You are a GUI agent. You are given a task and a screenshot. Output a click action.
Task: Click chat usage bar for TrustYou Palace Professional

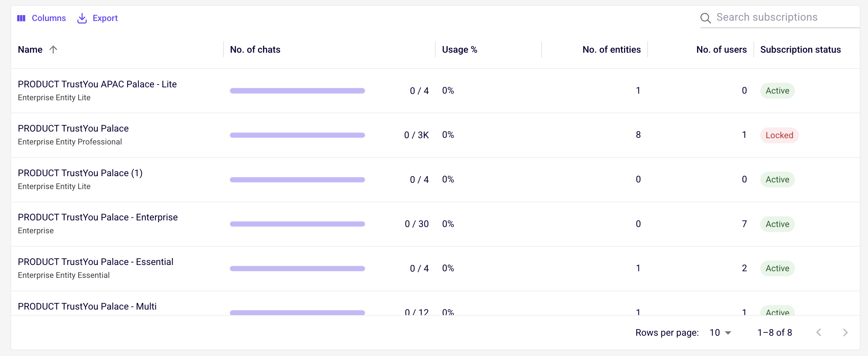click(x=297, y=135)
